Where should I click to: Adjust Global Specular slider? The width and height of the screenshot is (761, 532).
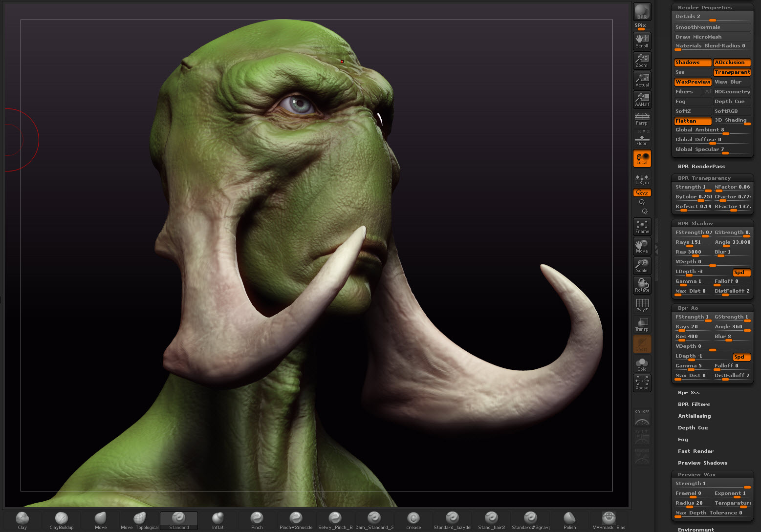pyautogui.click(x=712, y=150)
